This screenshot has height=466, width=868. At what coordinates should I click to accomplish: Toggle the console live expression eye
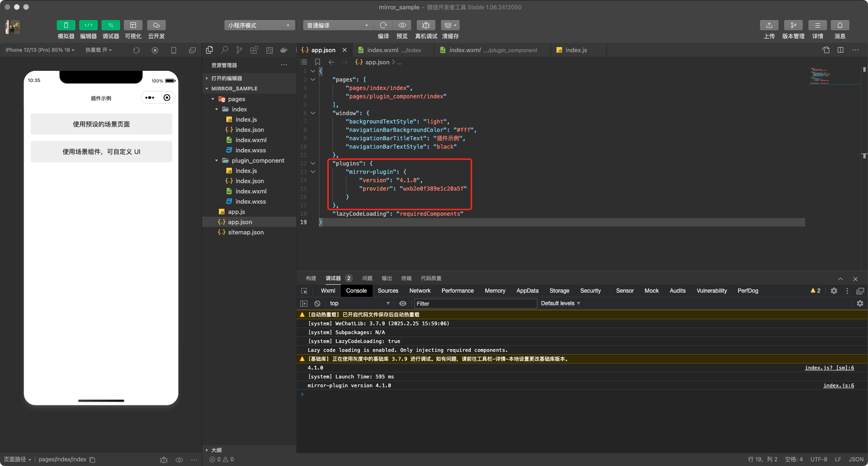click(x=403, y=303)
